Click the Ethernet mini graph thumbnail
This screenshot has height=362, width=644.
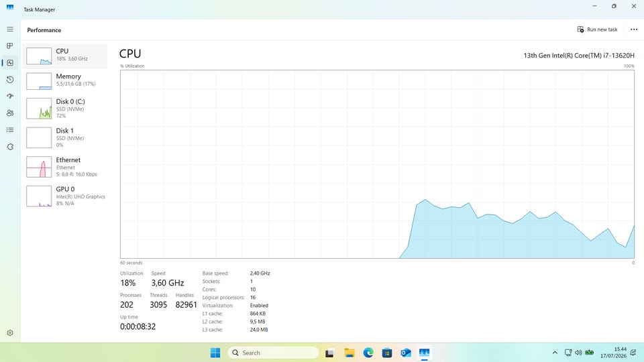(39, 167)
